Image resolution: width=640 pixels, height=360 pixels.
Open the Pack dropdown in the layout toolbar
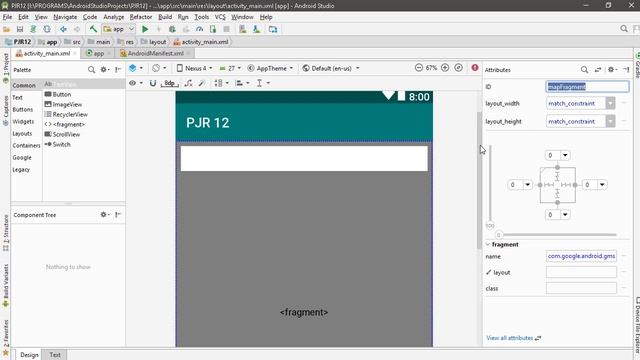221,83
